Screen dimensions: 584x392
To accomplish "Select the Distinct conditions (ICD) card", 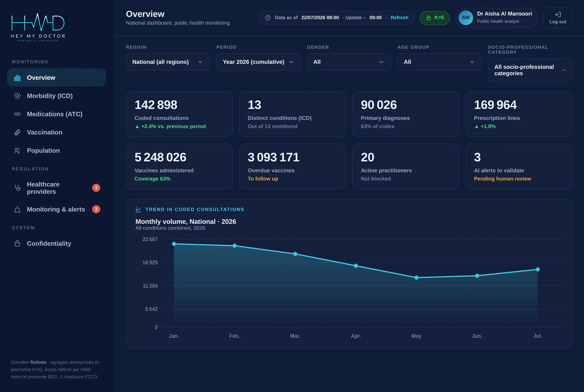I will click(292, 114).
